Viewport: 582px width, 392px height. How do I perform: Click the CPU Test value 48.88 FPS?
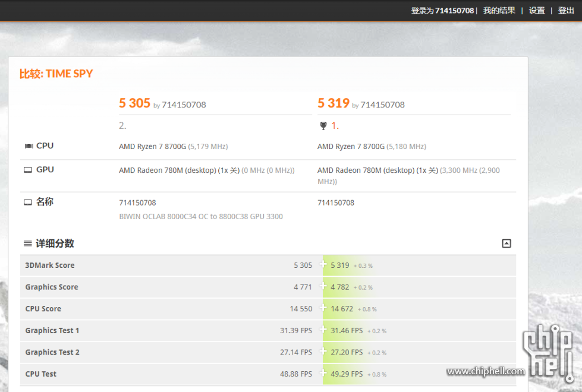(296, 374)
